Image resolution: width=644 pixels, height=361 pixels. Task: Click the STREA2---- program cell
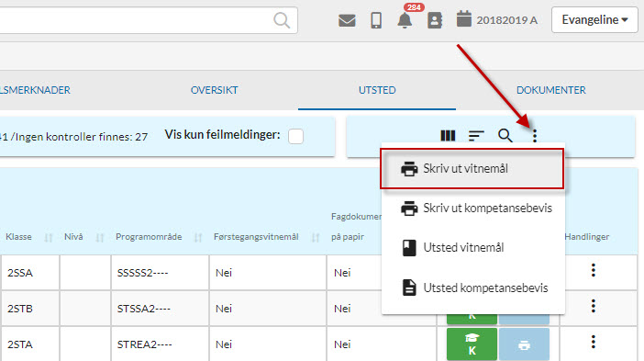tap(160, 344)
